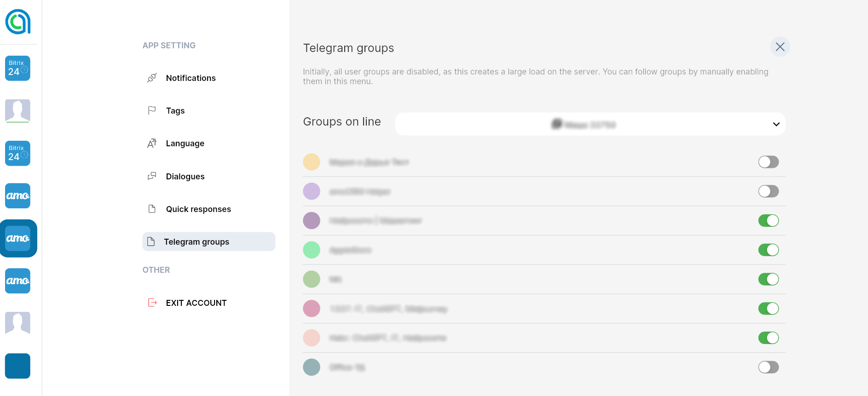Open the Groups on line dropdown
Viewport: 868px width, 396px height.
tap(590, 124)
